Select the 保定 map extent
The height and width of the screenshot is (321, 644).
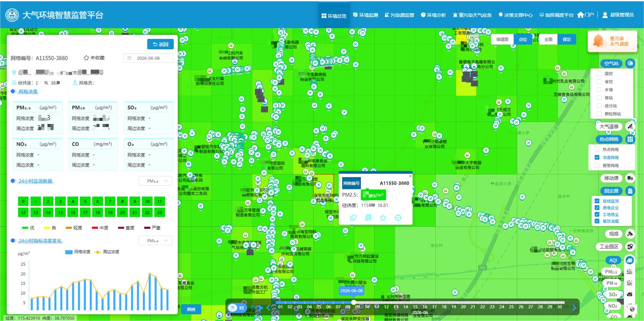point(567,39)
